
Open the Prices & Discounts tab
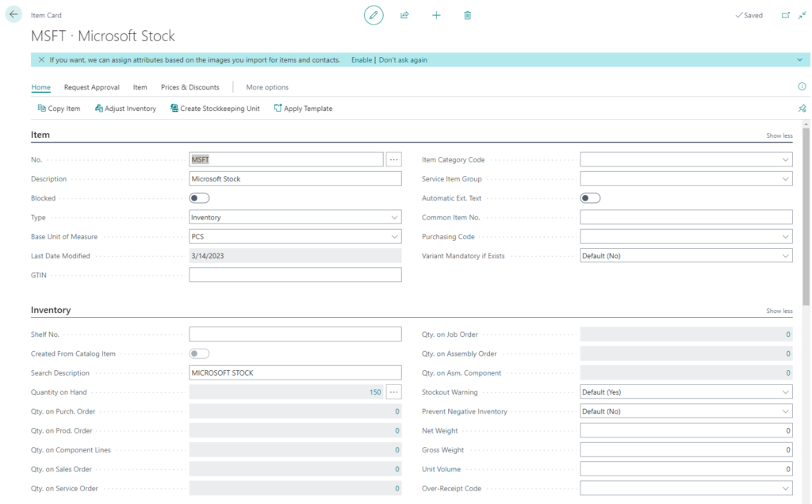[x=190, y=87]
